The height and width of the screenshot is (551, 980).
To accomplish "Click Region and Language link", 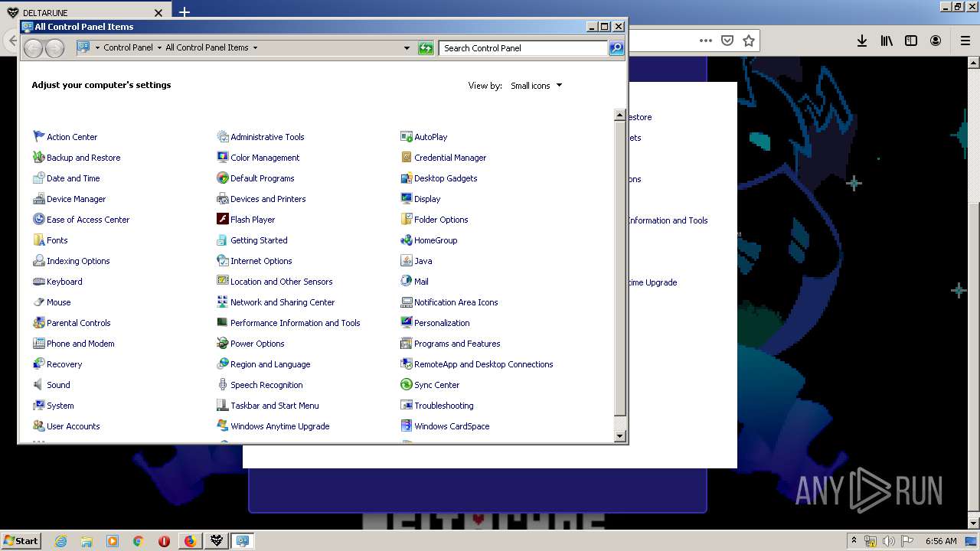I will pyautogui.click(x=270, y=364).
